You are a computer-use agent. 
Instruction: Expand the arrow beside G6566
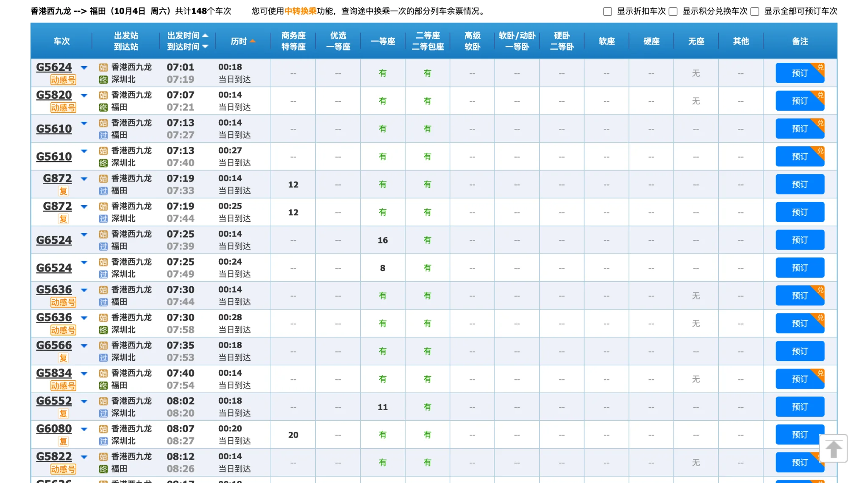click(84, 346)
